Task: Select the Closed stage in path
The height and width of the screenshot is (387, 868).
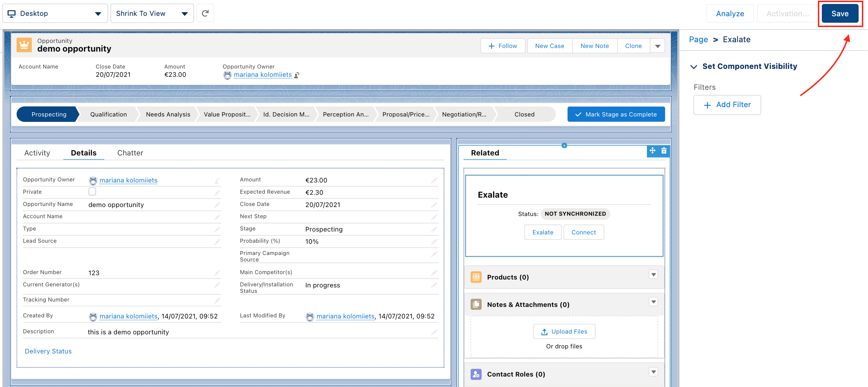Action: coord(525,114)
